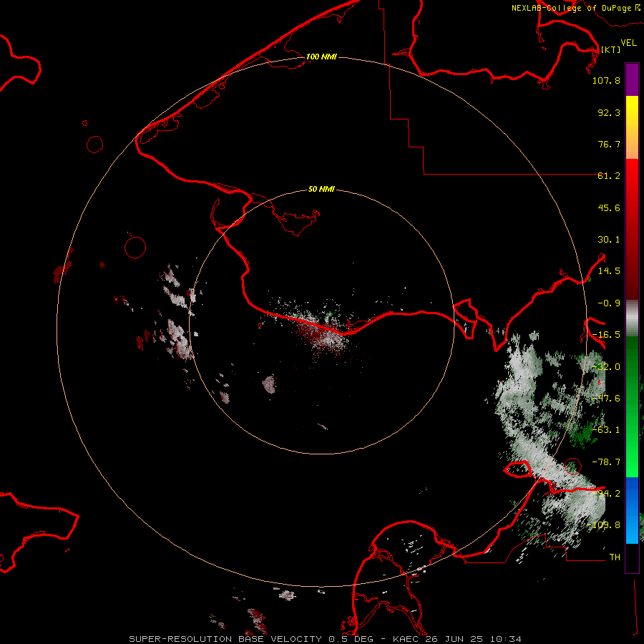Click the -78.7 velocity scale value
The width and height of the screenshot is (644, 644).
click(x=606, y=462)
